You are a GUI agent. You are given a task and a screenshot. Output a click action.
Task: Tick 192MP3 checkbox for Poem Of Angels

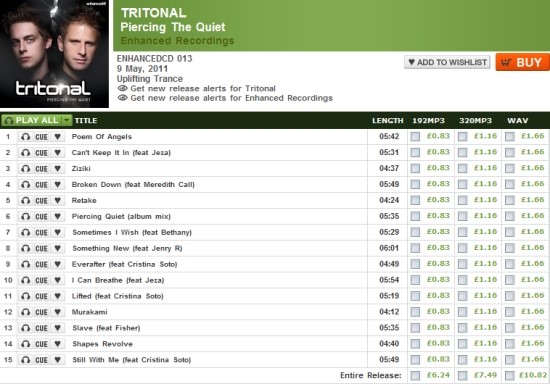[415, 136]
